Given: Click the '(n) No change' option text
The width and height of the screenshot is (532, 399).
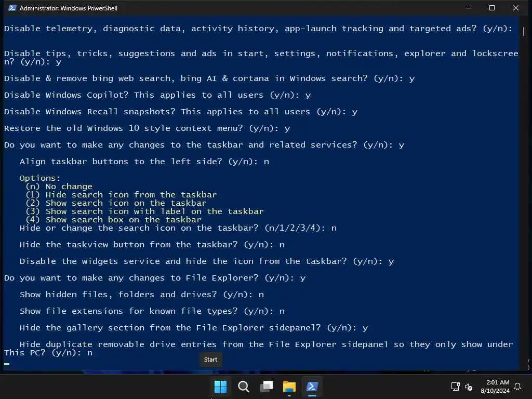Looking at the screenshot, I should tap(59, 187).
